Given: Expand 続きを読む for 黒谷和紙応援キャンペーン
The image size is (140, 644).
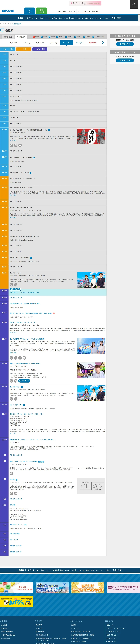Looking at the screenshot, I should point(13,195).
